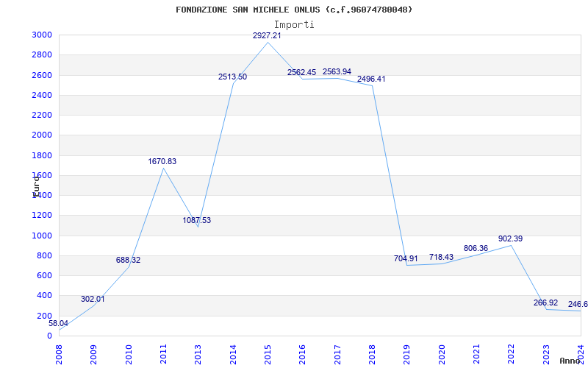The width and height of the screenshot is (588, 368).
Task: Click the x-axis year 2019
Action: (x=407, y=355)
